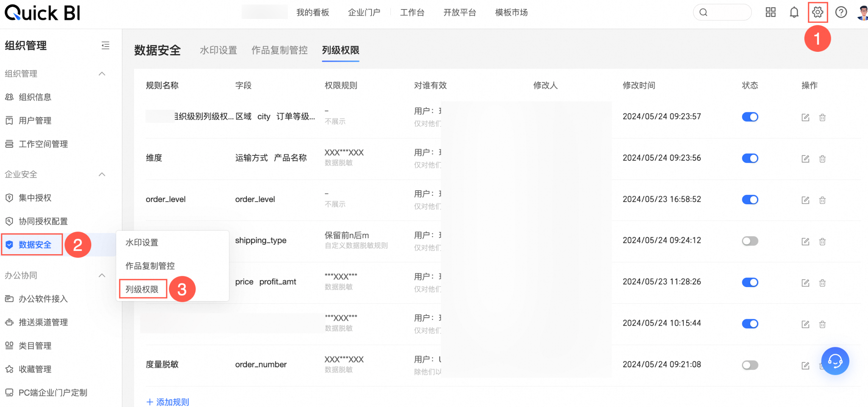This screenshot has height=407, width=868.
Task: Delete the 维度 rule
Action: (823, 158)
